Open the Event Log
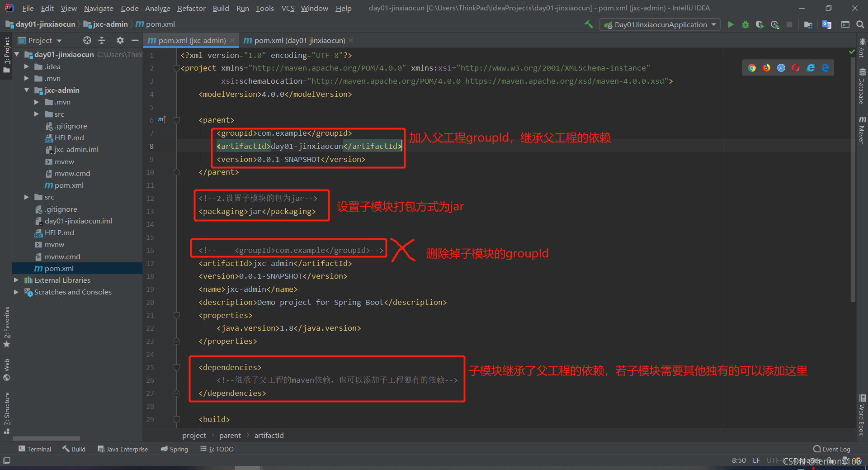868x470 pixels. click(831, 449)
